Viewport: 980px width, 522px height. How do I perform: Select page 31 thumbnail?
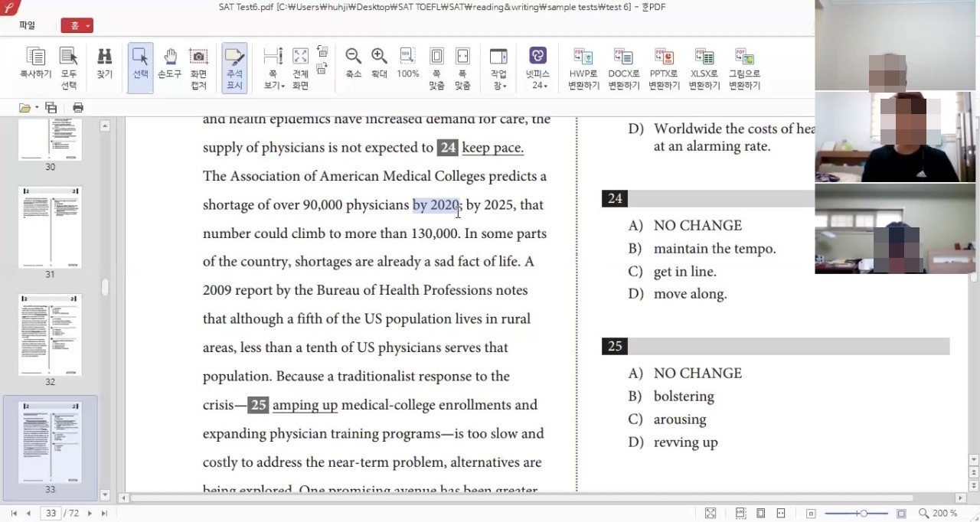pyautogui.click(x=50, y=227)
